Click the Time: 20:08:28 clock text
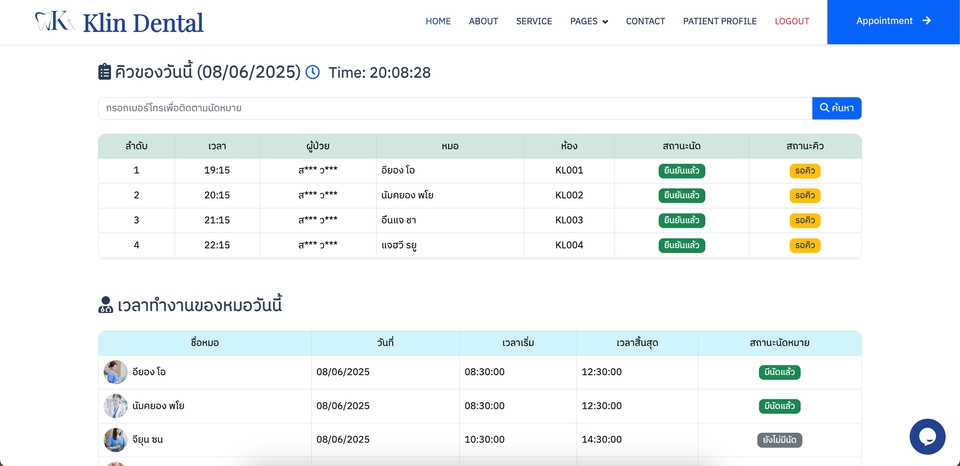Image resolution: width=960 pixels, height=466 pixels. tap(380, 73)
